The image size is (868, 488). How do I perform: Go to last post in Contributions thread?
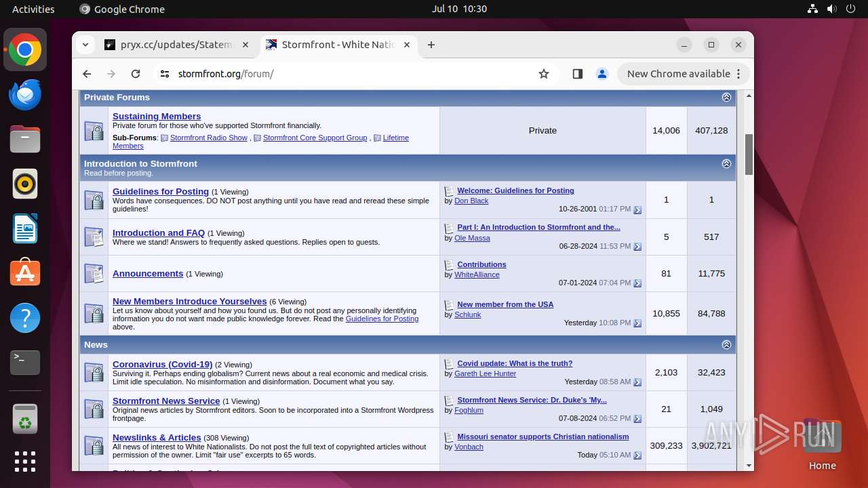pos(637,283)
